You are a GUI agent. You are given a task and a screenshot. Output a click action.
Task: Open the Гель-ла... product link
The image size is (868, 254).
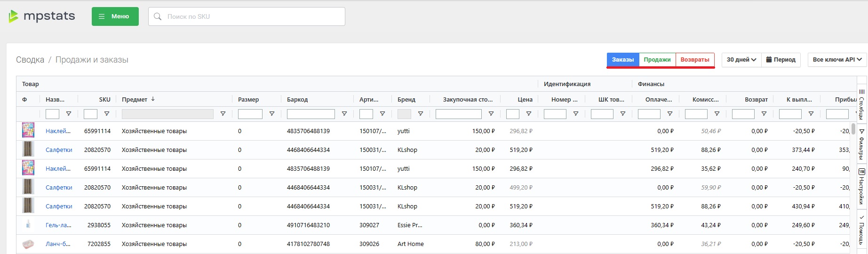[x=58, y=225]
